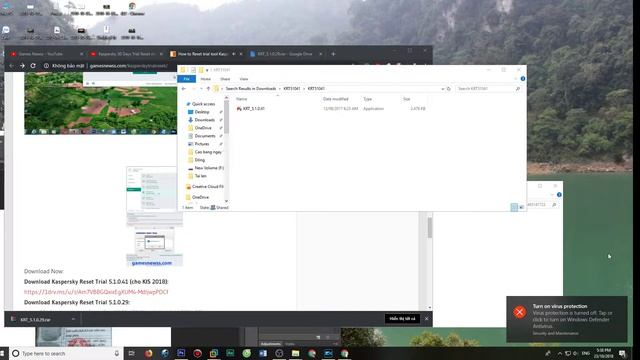This screenshot has width=640, height=360.
Task: Close the How to Reset trial tab
Action: (x=241, y=54)
